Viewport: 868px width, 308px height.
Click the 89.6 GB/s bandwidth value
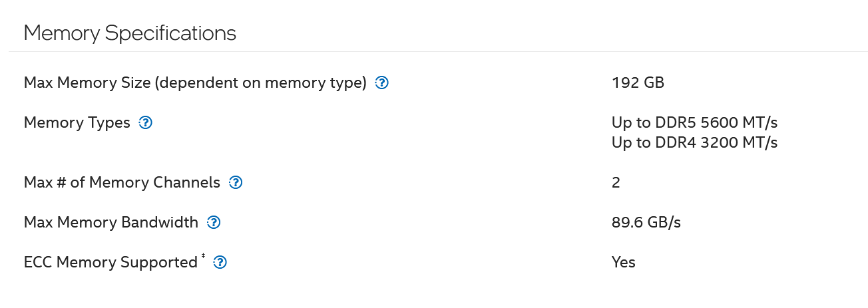pos(646,222)
